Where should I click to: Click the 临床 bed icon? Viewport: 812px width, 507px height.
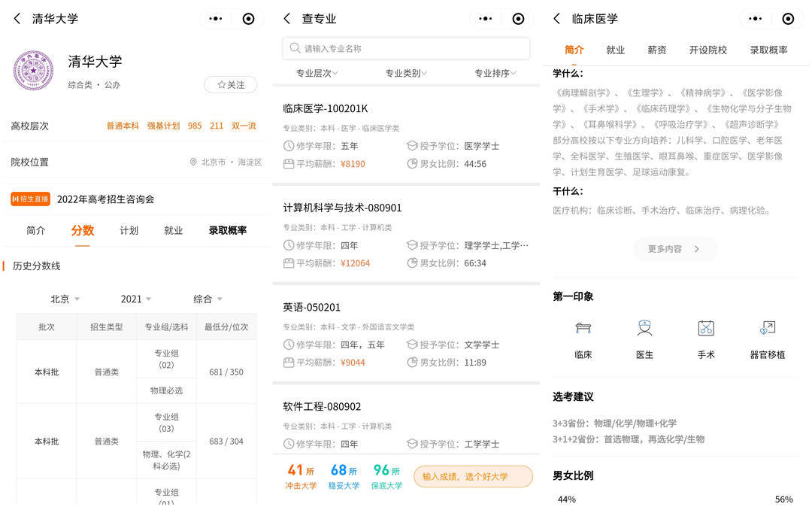point(583,328)
